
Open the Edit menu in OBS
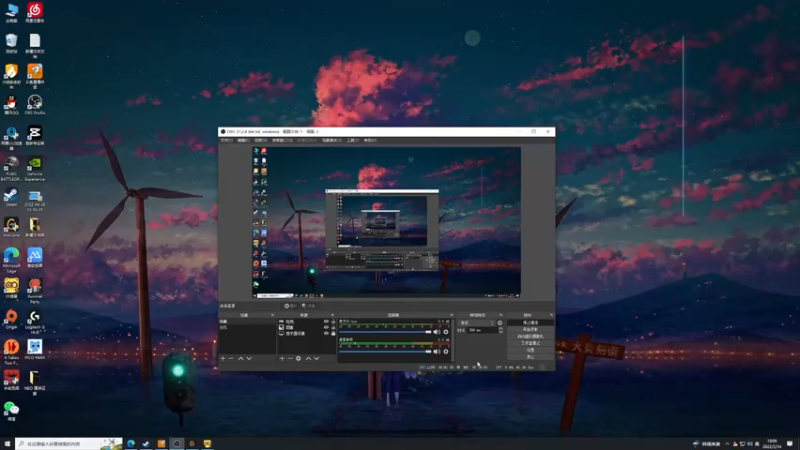[x=243, y=140]
